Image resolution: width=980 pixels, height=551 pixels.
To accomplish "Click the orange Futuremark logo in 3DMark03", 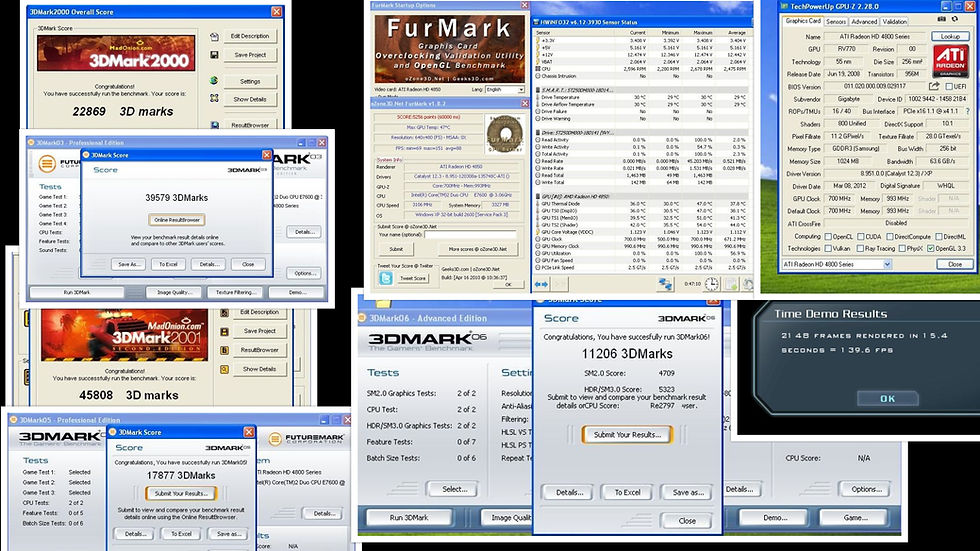I will tap(47, 164).
